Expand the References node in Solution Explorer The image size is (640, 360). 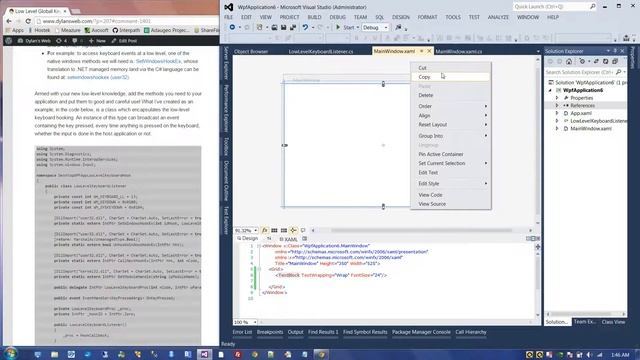tap(557, 106)
